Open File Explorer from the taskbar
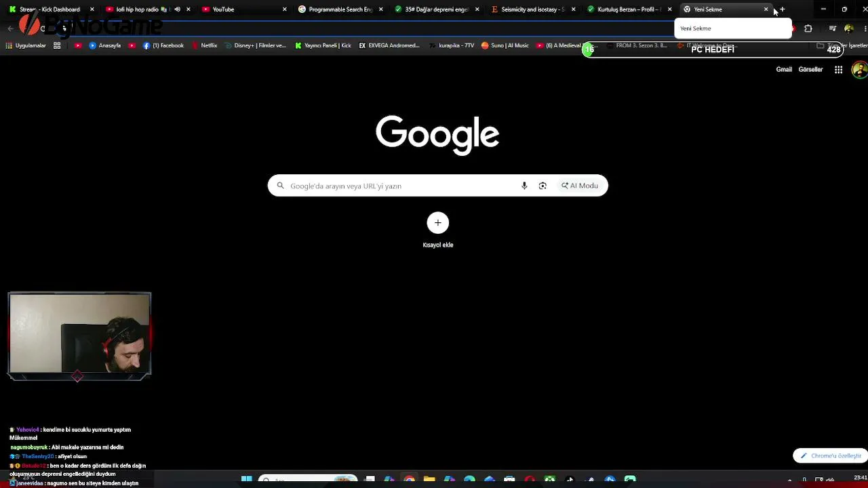 [429, 480]
